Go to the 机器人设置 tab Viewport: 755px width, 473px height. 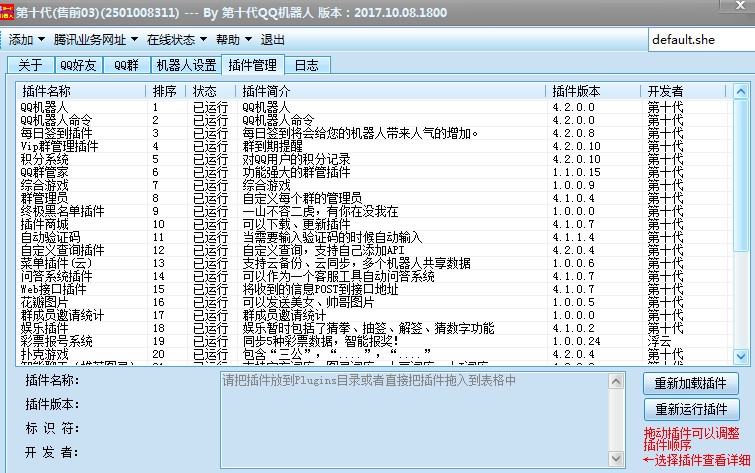(x=184, y=66)
